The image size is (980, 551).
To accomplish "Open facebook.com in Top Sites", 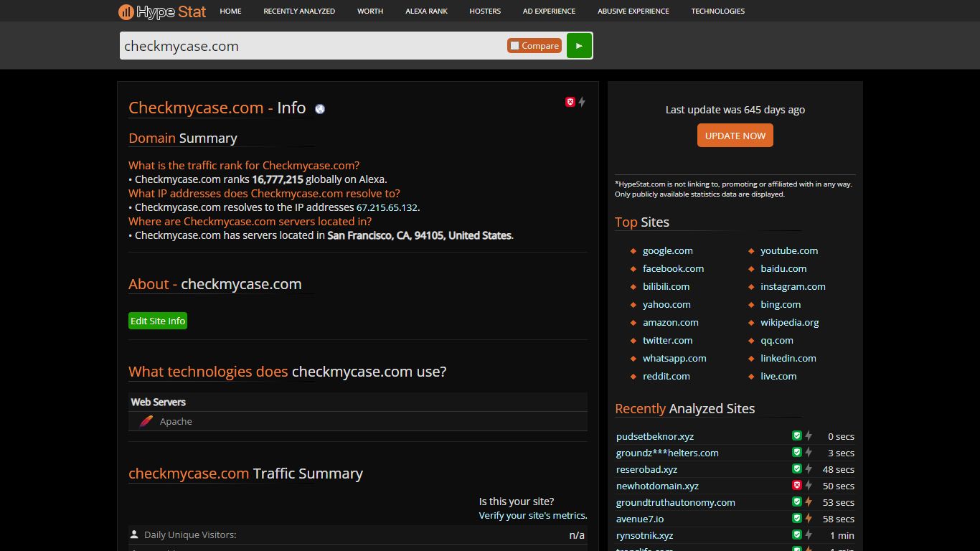I will [673, 268].
